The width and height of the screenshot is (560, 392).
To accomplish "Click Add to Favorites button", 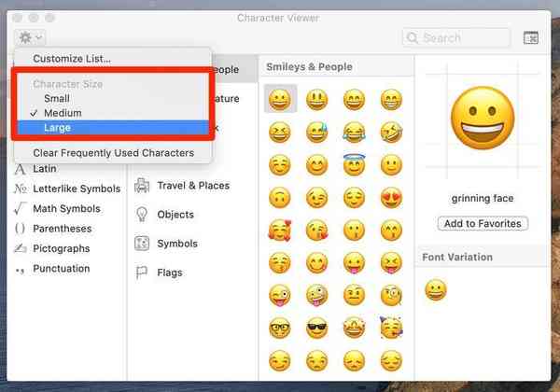I will pos(483,223).
